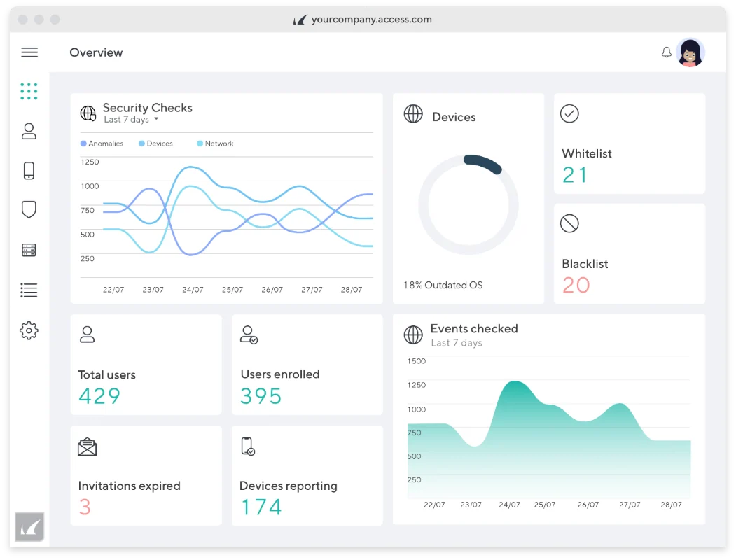Open the users icon in sidebar

[x=29, y=131]
